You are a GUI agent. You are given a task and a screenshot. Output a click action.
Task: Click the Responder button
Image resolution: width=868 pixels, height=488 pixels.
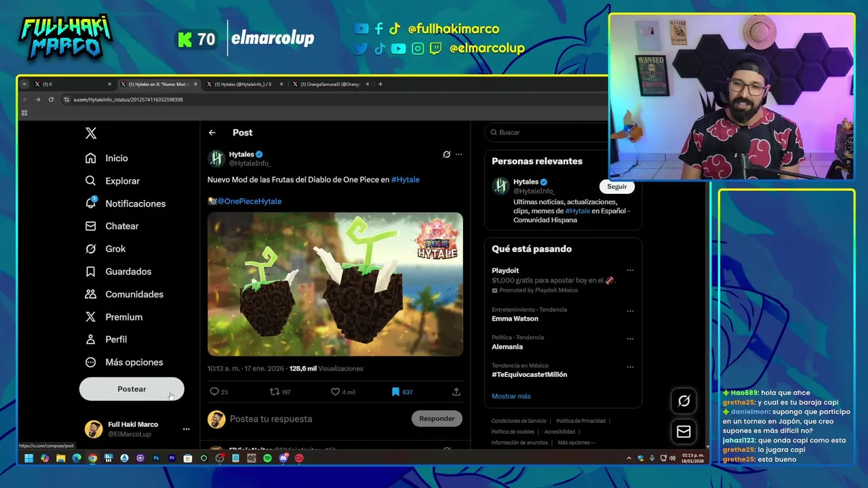point(437,419)
